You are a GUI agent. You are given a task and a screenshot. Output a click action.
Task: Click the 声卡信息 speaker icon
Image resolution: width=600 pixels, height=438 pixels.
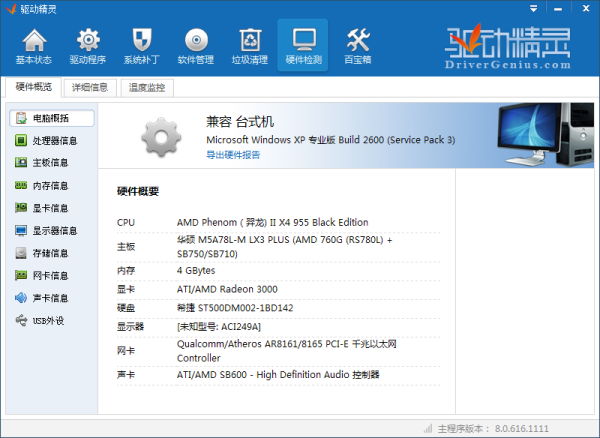coord(21,298)
